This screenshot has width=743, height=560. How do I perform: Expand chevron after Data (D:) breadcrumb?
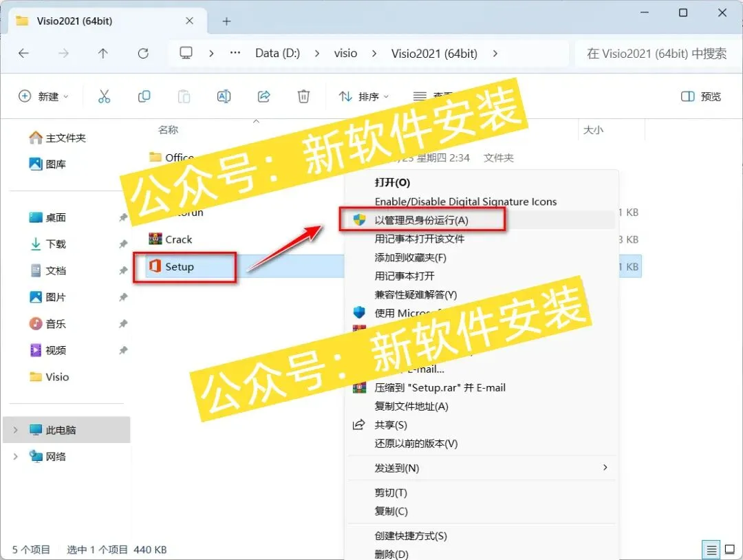[x=317, y=54]
